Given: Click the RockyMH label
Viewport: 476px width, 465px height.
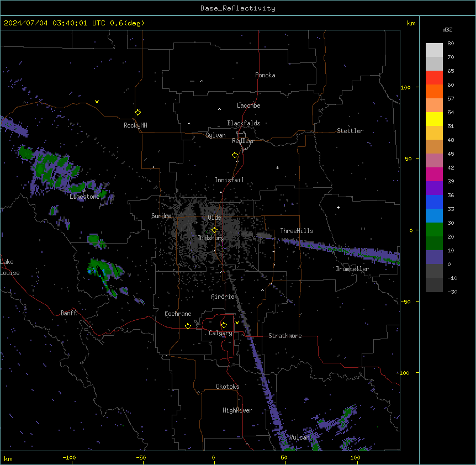Looking at the screenshot, I should (x=135, y=125).
